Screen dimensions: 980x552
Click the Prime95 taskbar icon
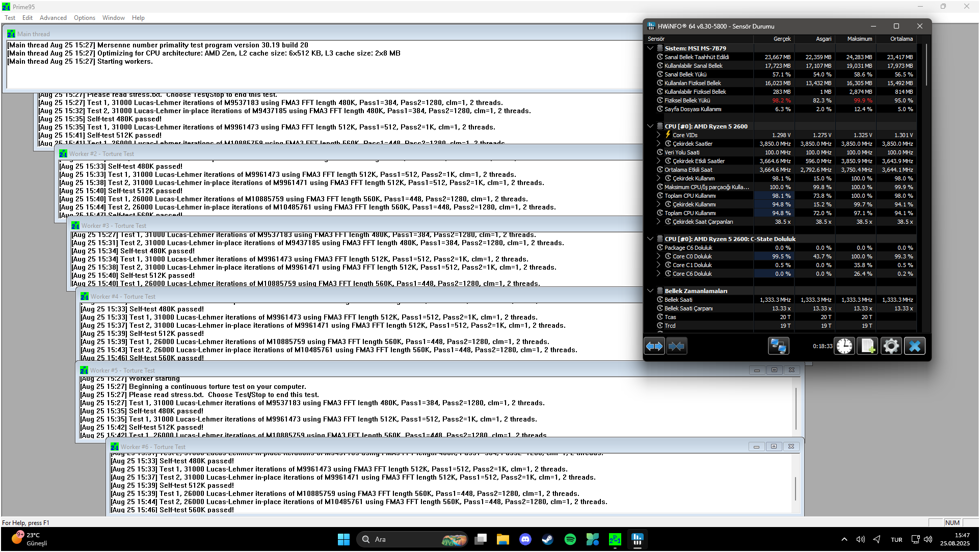click(615, 539)
